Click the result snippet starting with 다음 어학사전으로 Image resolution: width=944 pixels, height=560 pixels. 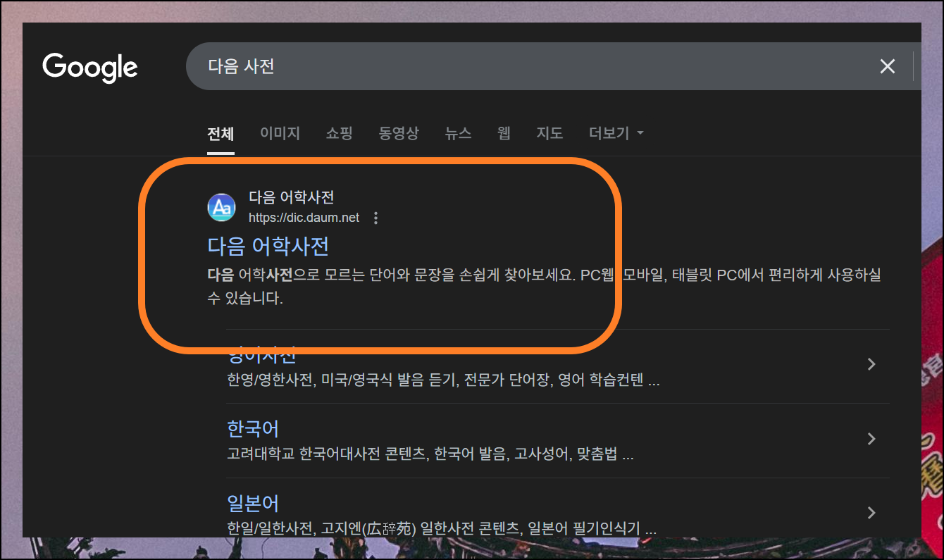(544, 286)
